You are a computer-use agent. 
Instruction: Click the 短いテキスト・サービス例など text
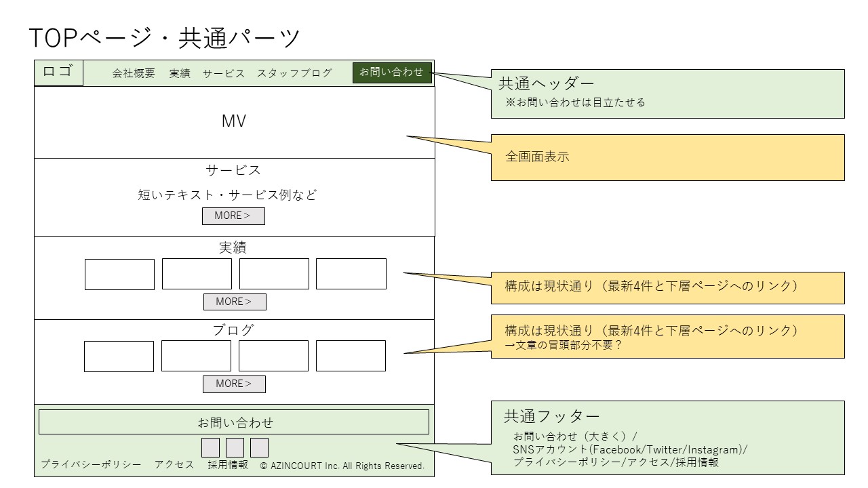click(x=227, y=195)
